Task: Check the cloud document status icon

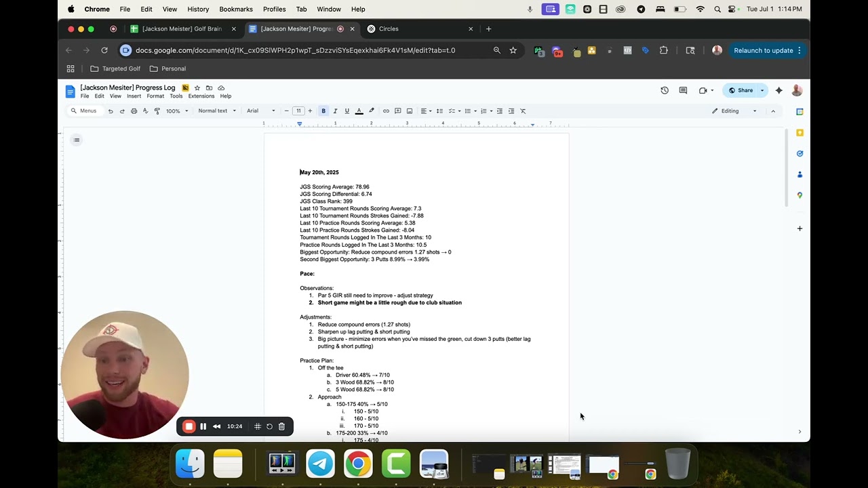Action: click(x=221, y=88)
